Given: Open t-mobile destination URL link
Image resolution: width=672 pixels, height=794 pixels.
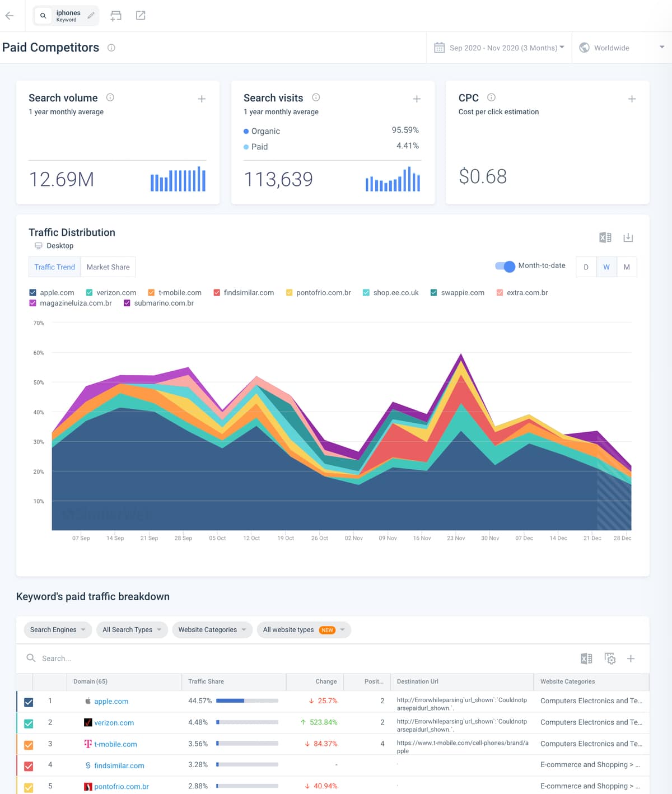Looking at the screenshot, I should (463, 747).
